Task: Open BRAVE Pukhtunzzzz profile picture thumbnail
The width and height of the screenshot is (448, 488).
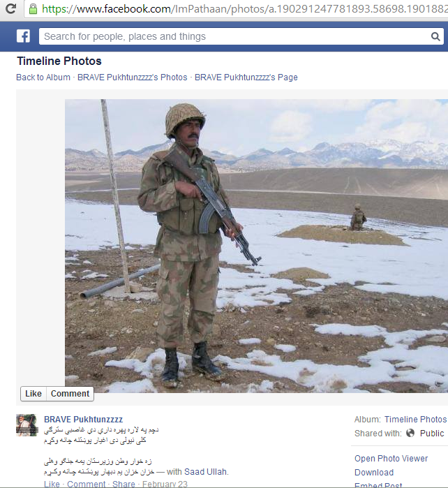Action: click(27, 425)
